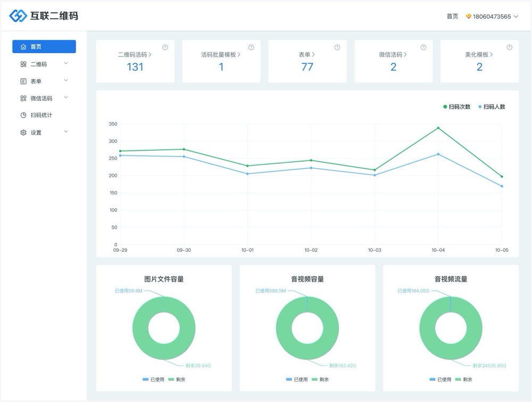This screenshot has height=402, width=532.
Task: Select 首页 in the left sidebar
Action: pos(44,47)
